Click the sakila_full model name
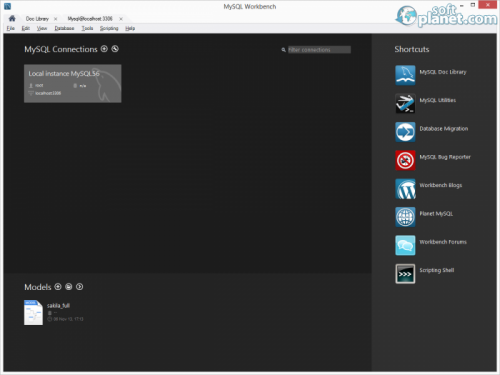 58,306
